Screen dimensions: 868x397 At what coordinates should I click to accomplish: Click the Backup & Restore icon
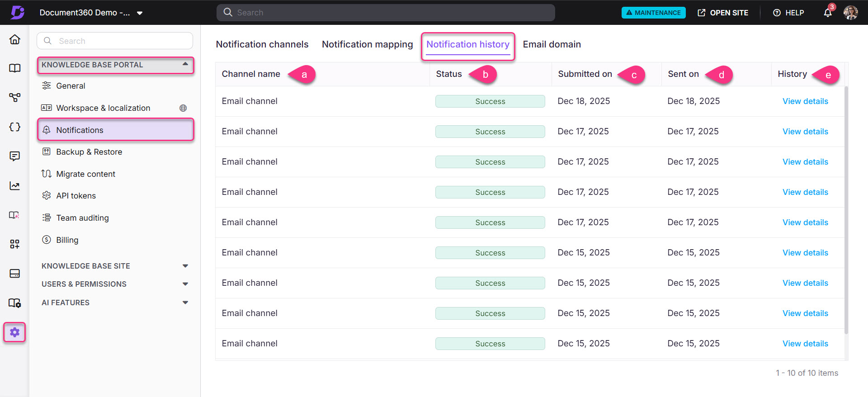click(x=46, y=151)
